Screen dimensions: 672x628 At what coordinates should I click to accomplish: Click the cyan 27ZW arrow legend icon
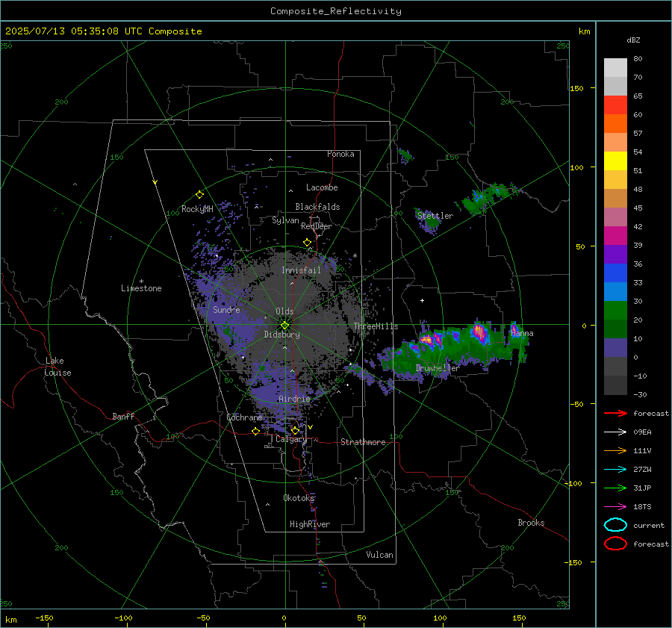coord(615,470)
